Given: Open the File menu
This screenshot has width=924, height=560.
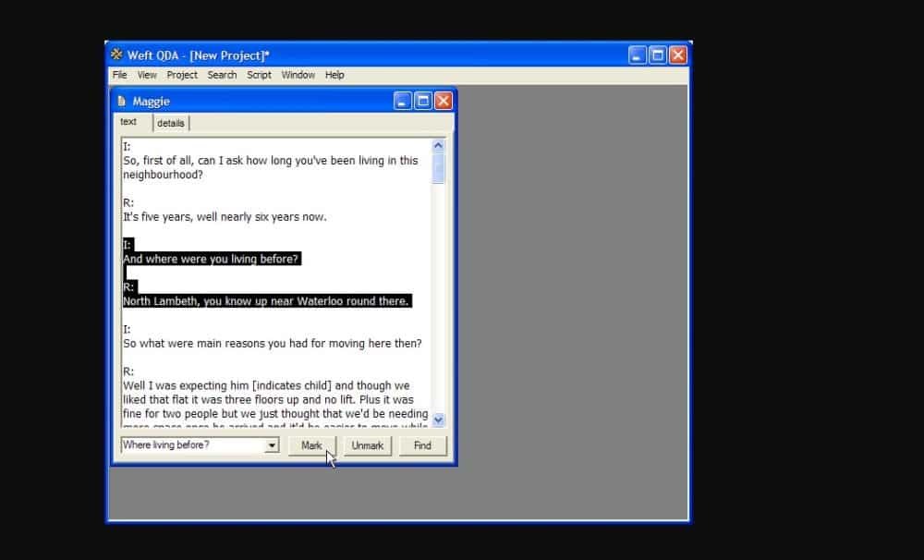Looking at the screenshot, I should pyautogui.click(x=119, y=75).
